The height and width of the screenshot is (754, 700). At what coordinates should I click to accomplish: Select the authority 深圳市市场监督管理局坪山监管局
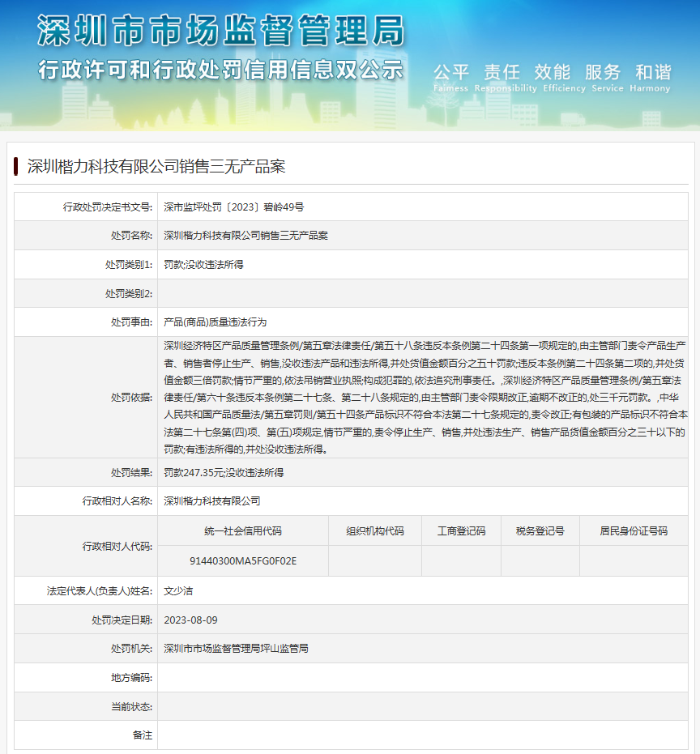(236, 649)
